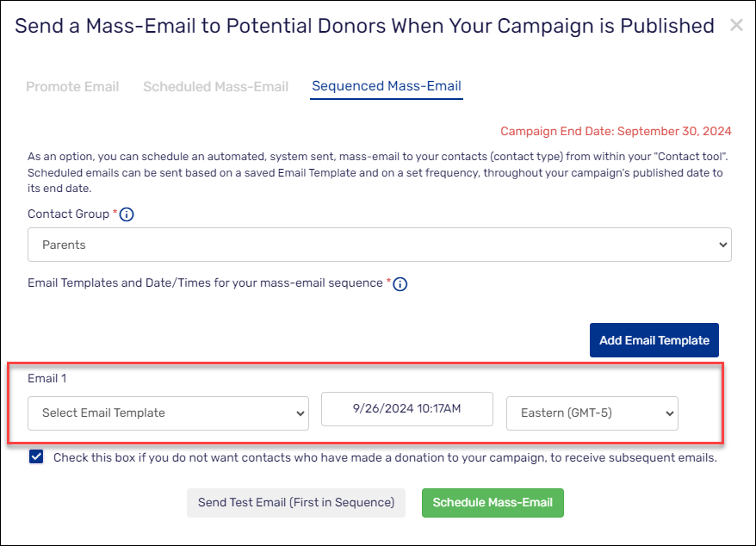This screenshot has width=756, height=546.
Task: Click the checkbox label about subsequent emails
Action: 385,458
